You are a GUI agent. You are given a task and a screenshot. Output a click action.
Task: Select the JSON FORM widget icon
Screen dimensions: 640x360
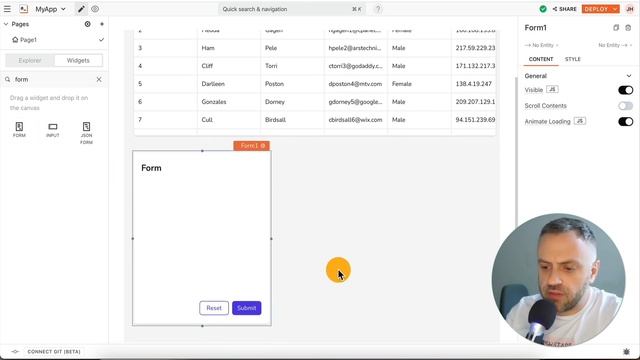click(86, 133)
